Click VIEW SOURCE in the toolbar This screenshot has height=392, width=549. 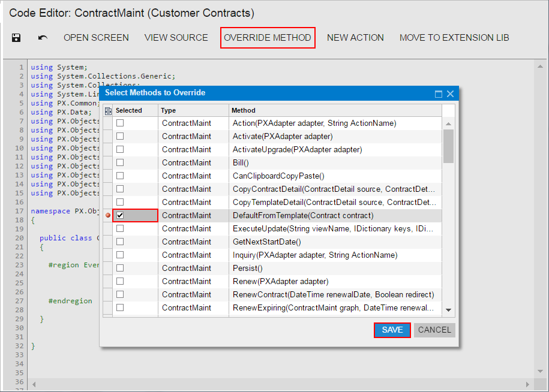(x=176, y=38)
